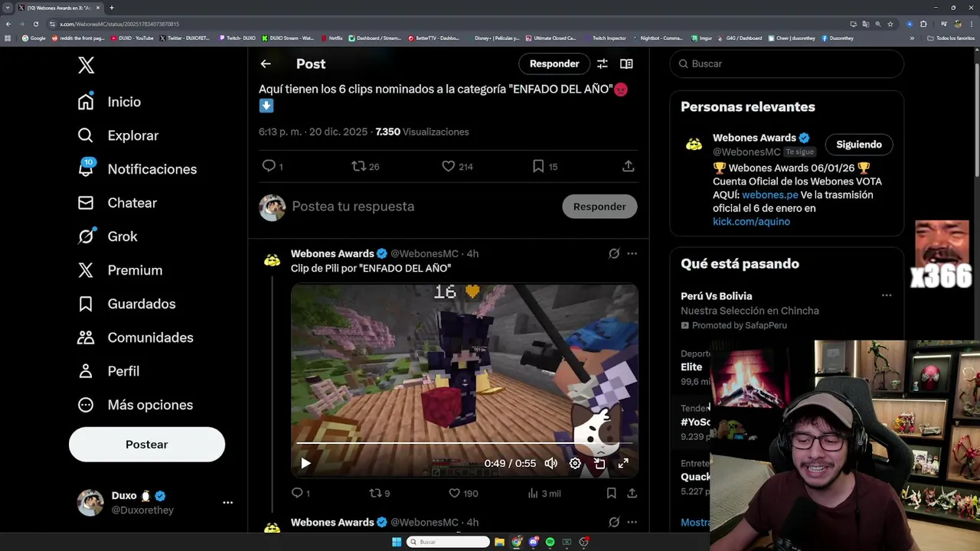The image size is (980, 551).
Task: Click Webones Awards avatar on Pili post
Action: [272, 260]
